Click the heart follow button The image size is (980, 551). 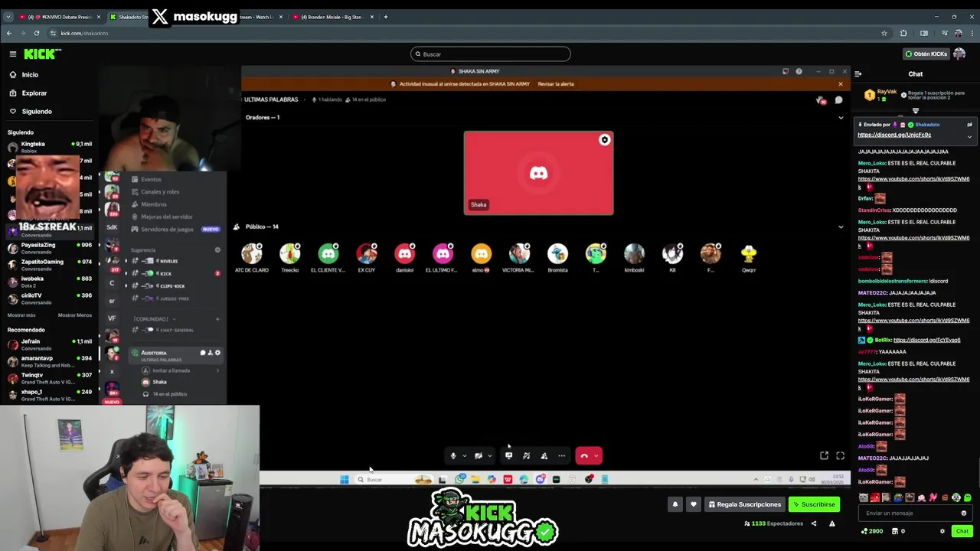tap(693, 504)
